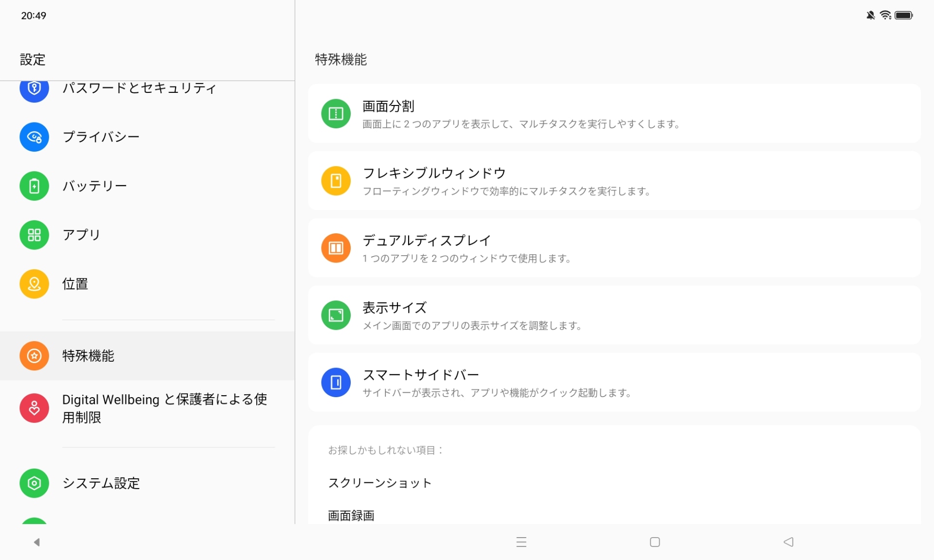Click the デュアルディスプレイ dual display icon
Screen dimensions: 934x560
[336, 248]
